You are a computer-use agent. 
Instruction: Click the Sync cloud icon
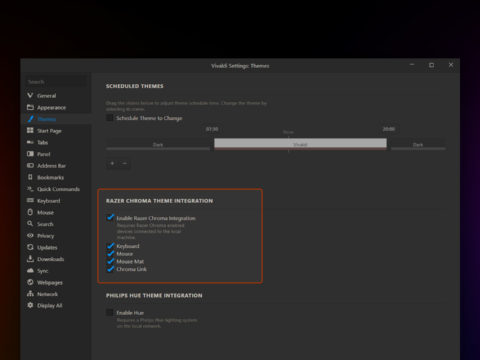pyautogui.click(x=30, y=270)
